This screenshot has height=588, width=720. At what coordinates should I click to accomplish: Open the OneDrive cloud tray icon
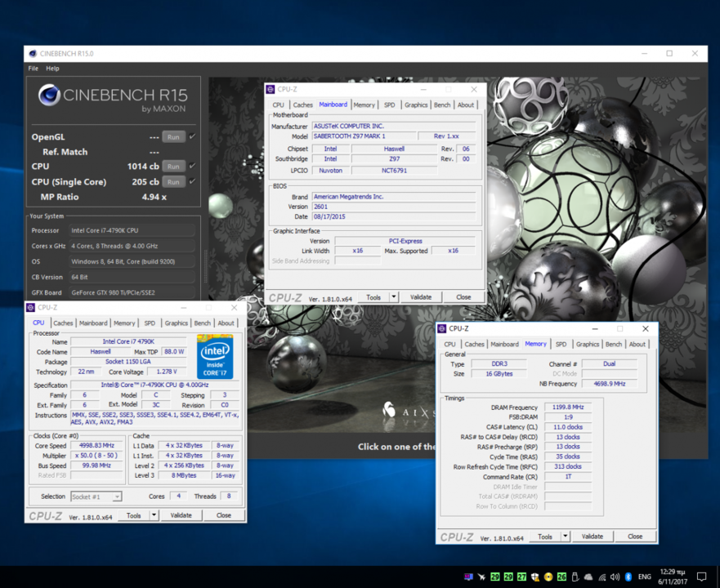click(x=588, y=577)
